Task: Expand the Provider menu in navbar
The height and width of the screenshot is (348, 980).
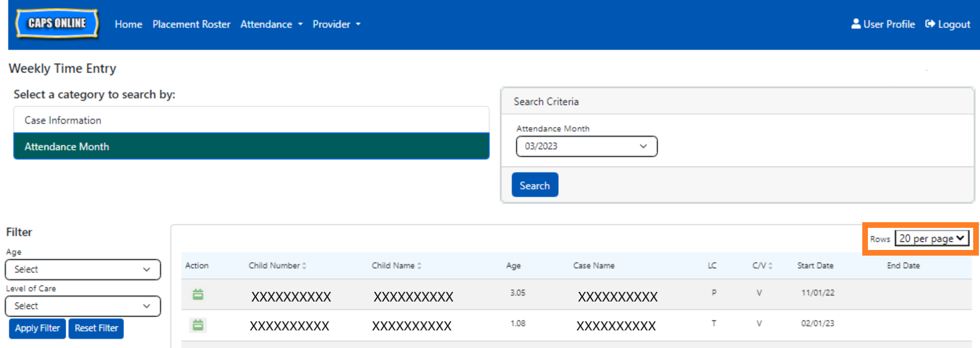Action: 336,24
